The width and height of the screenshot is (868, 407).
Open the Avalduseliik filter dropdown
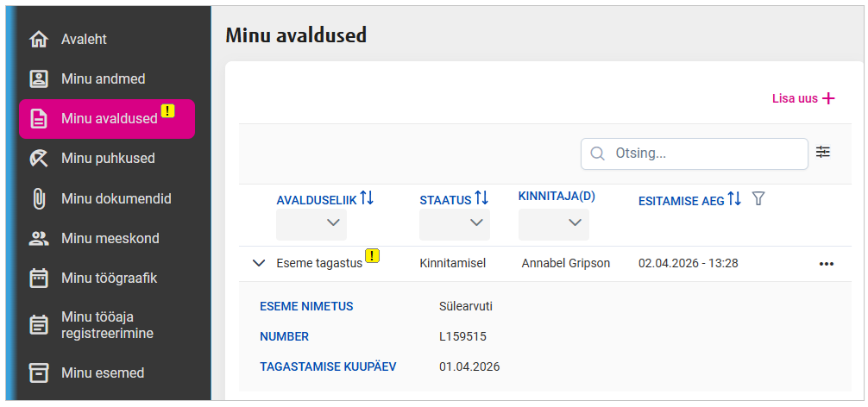[311, 224]
